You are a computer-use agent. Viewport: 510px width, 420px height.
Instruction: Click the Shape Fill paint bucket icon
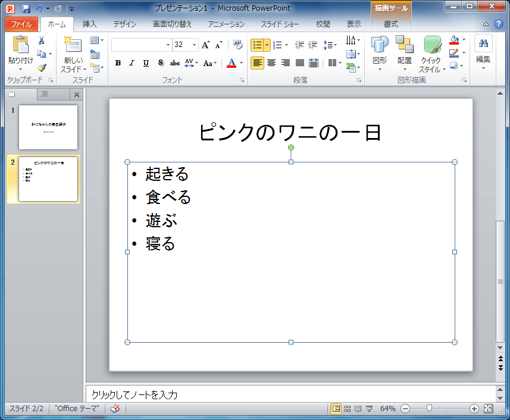[x=454, y=40]
